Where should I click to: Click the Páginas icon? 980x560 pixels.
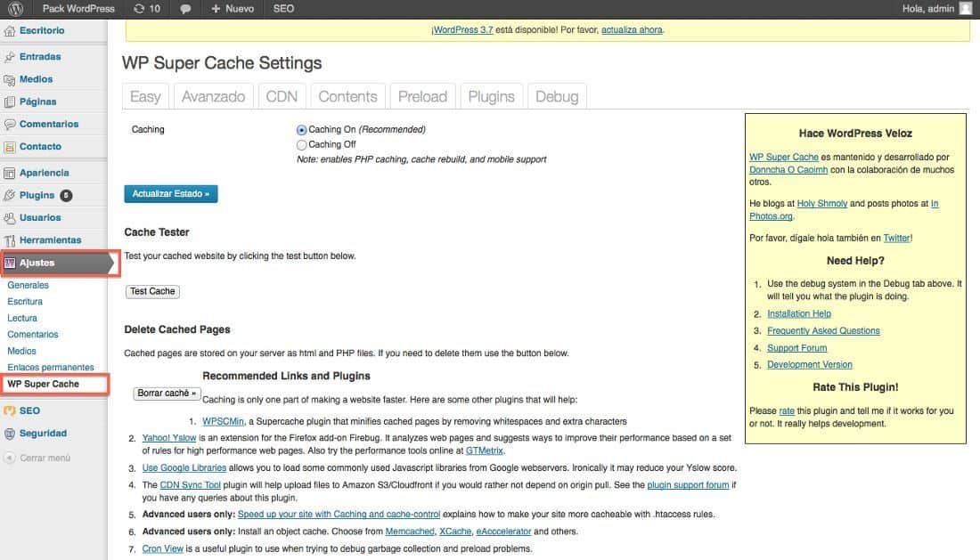coord(10,102)
